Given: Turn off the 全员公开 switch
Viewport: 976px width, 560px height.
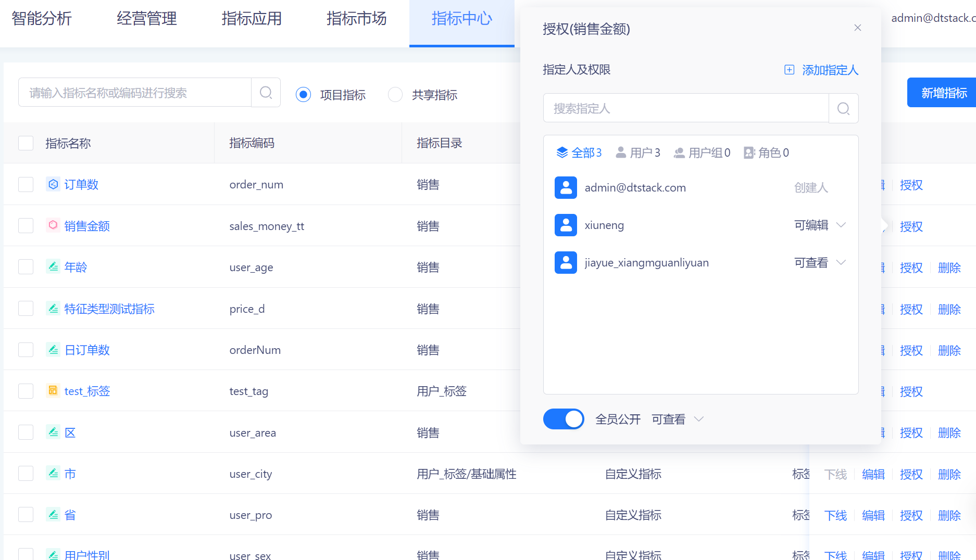Looking at the screenshot, I should [564, 419].
